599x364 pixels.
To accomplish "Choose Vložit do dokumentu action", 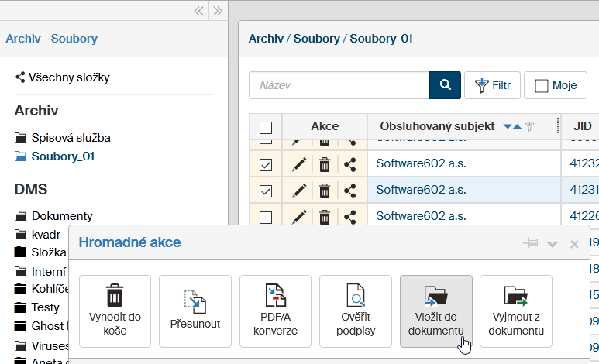I will pos(435,311).
